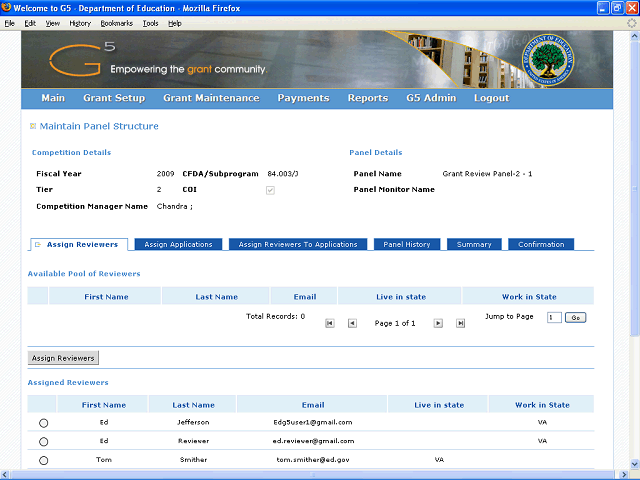
Task: Click the next page pagination icon
Action: coord(438,323)
